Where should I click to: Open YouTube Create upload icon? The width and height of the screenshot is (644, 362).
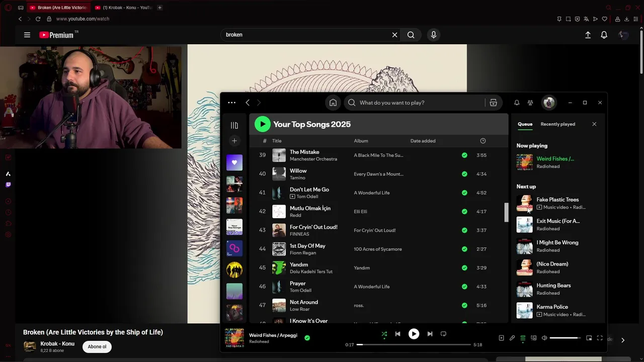(x=588, y=35)
